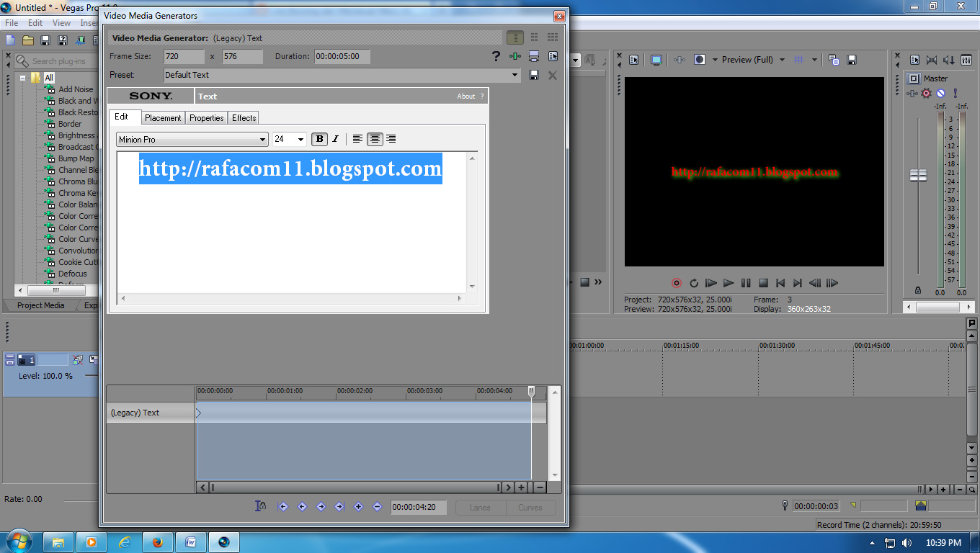Click the frame width 720 field
Screen dimensions: 980x553
pyautogui.click(x=184, y=56)
